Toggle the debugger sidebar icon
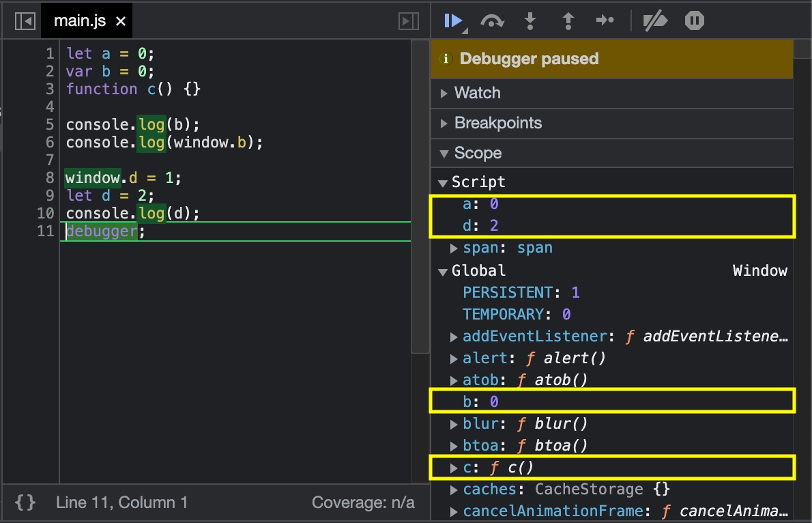 pos(409,20)
